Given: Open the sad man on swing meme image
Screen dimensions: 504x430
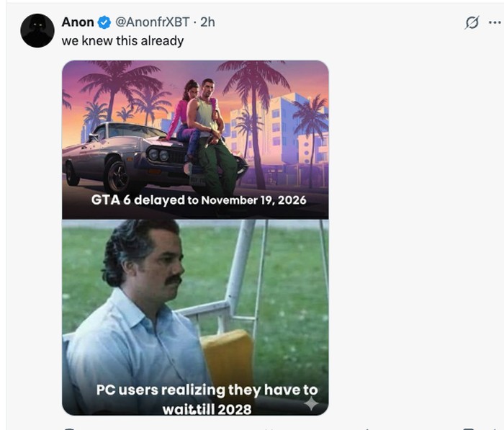Looking at the screenshot, I should 195,303.
